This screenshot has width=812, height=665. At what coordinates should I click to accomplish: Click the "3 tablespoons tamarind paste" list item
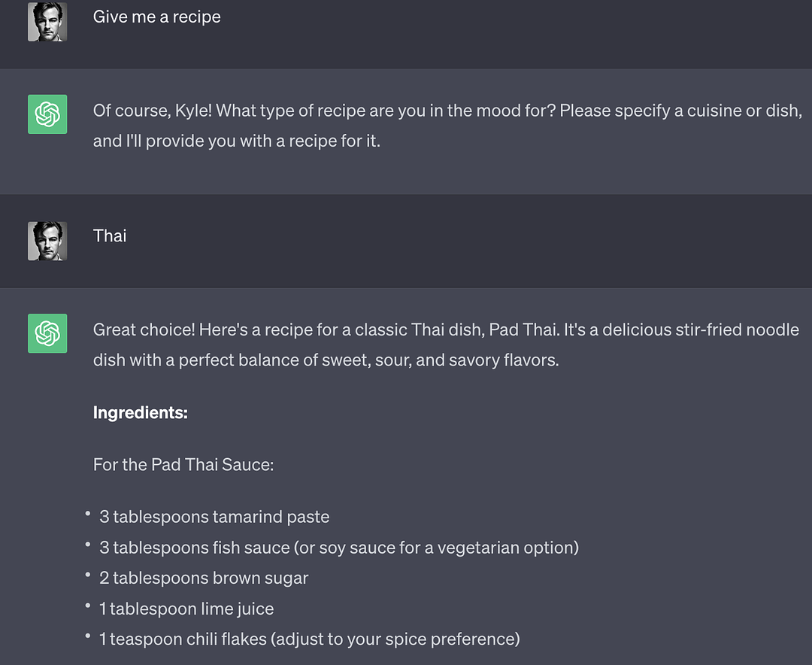coord(214,518)
